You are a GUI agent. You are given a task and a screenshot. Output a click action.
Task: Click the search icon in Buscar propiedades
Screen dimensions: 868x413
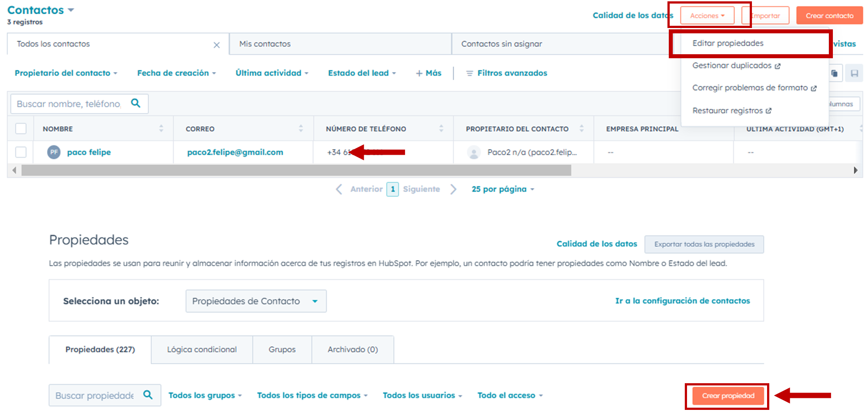[148, 395]
